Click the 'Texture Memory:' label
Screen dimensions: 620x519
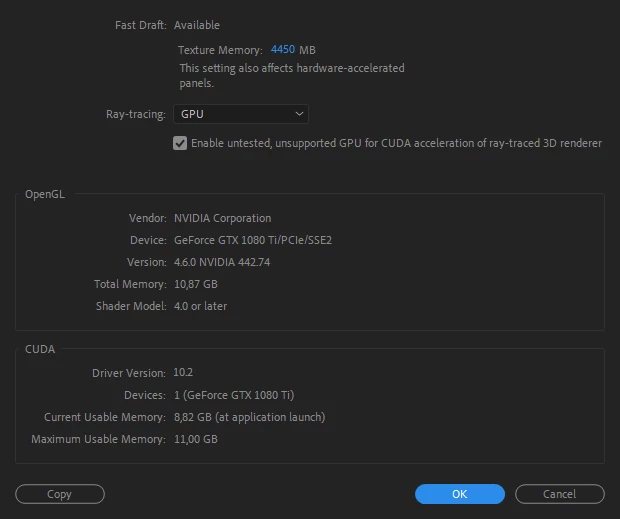[220, 50]
